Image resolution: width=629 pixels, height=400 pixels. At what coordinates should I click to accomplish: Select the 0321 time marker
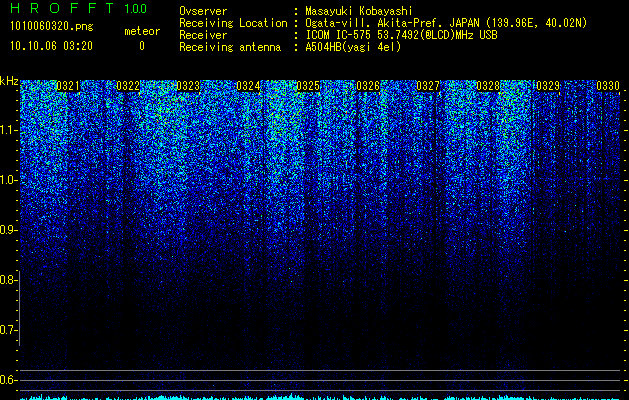coord(68,86)
